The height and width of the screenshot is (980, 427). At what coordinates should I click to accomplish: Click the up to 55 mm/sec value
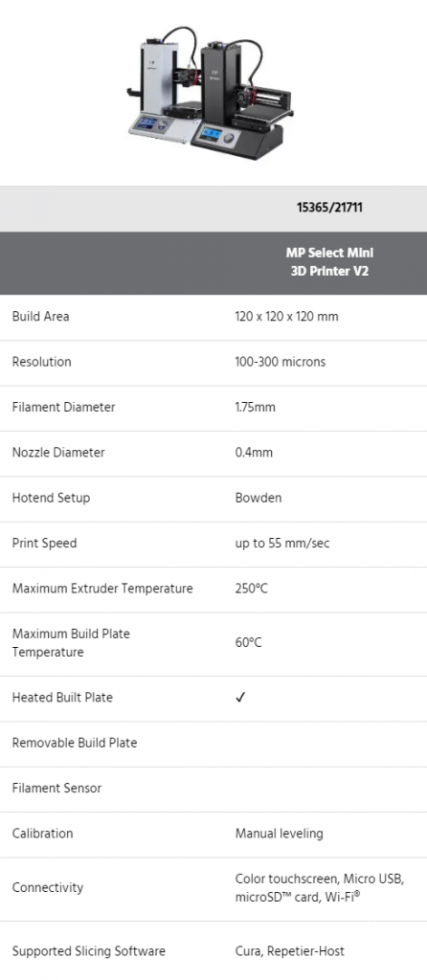[282, 544]
